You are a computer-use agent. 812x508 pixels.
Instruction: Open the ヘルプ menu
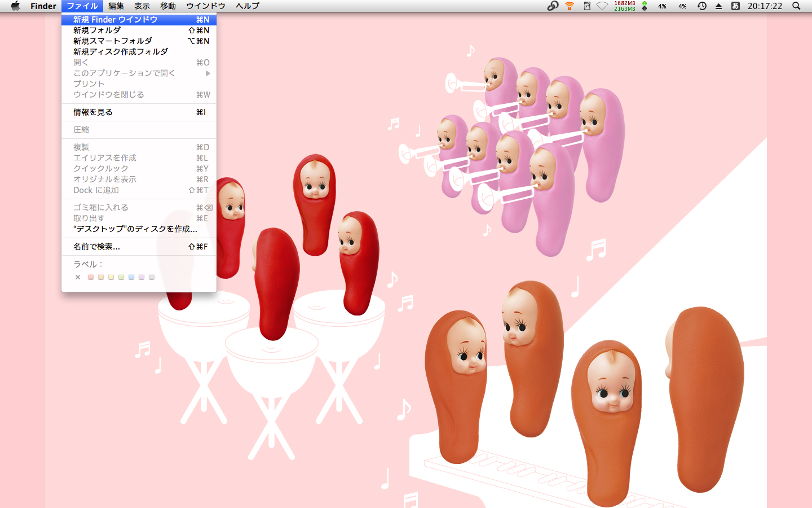(248, 6)
